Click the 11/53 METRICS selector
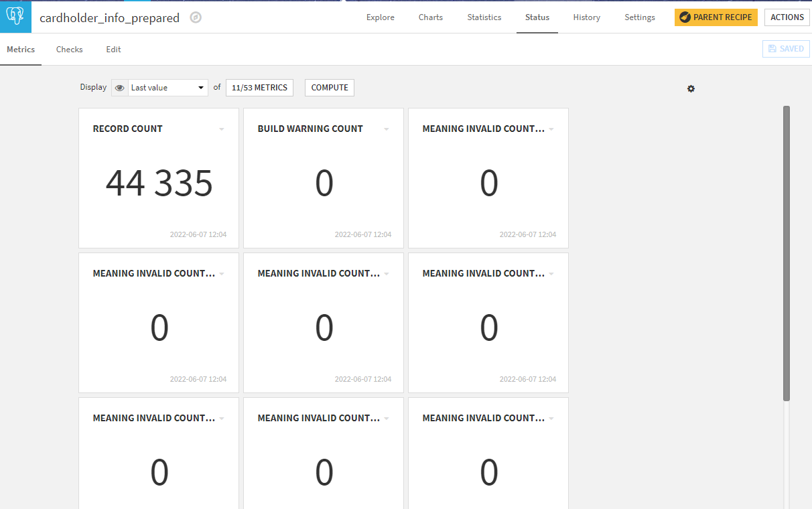Image resolution: width=812 pixels, height=509 pixels. point(259,87)
